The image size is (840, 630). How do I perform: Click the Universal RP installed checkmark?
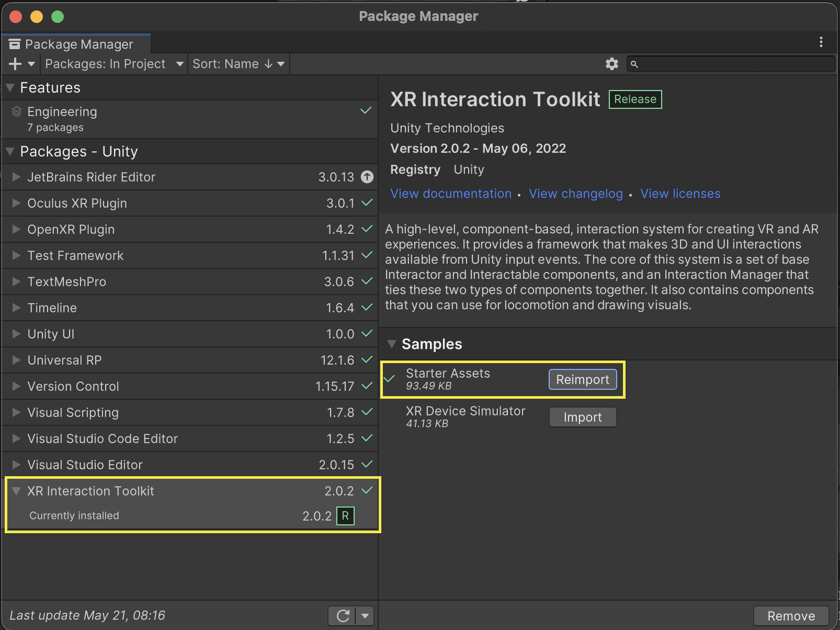click(x=367, y=359)
